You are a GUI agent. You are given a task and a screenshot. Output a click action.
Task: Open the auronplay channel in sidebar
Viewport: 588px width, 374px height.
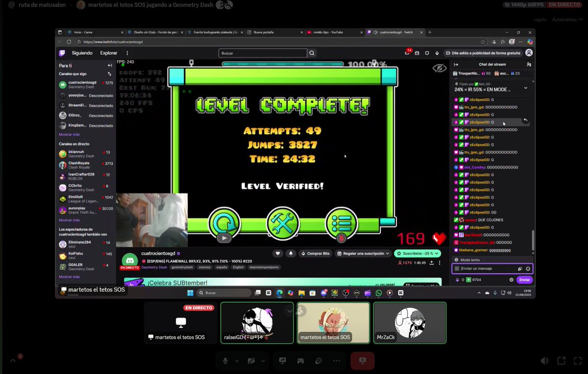[x=86, y=210]
